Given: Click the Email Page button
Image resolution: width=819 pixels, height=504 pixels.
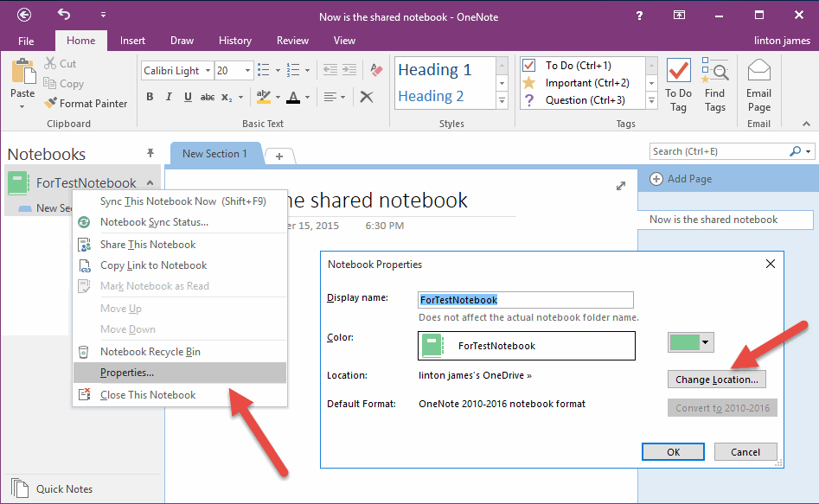Looking at the screenshot, I should click(x=759, y=85).
